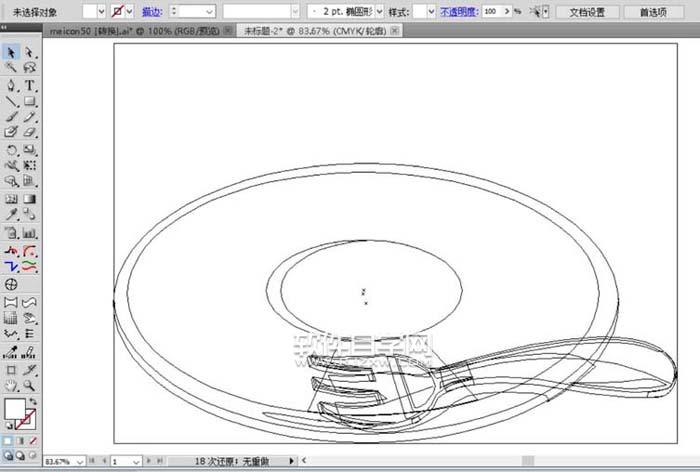The height and width of the screenshot is (472, 700).
Task: Open the 描边 stroke panel link
Action: click(x=152, y=12)
